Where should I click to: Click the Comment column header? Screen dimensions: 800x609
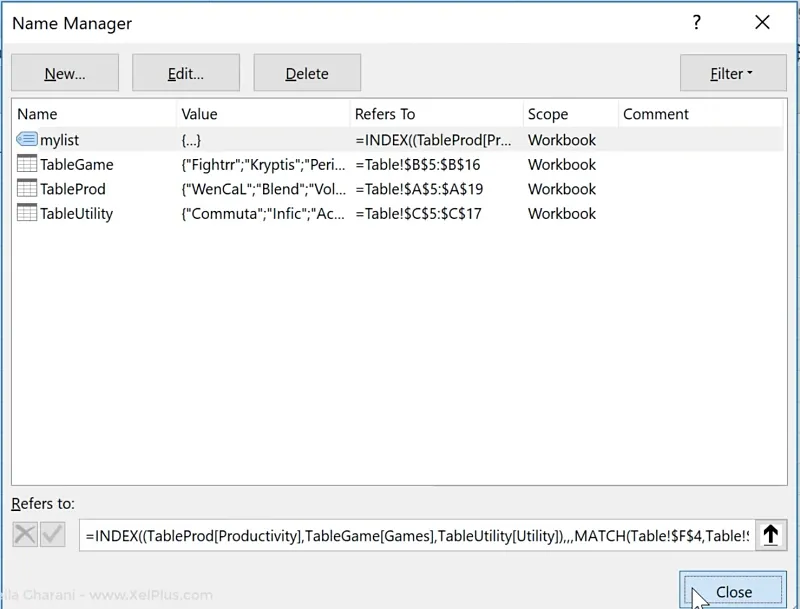[x=700, y=114]
